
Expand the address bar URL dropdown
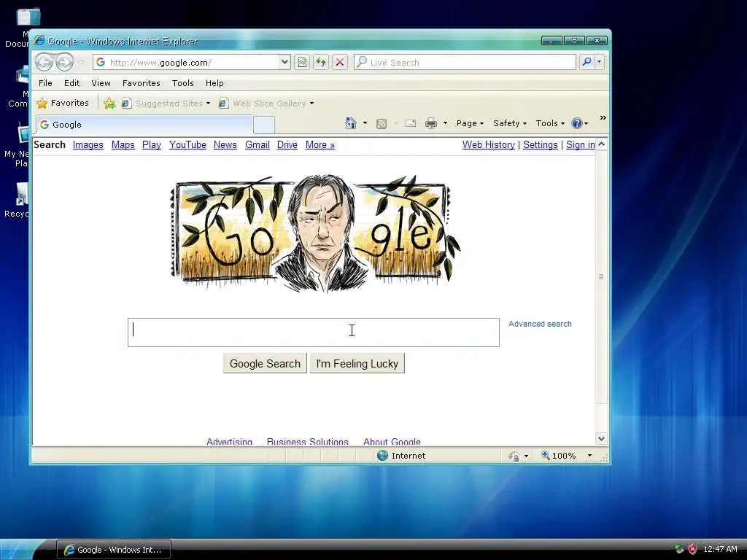point(285,62)
